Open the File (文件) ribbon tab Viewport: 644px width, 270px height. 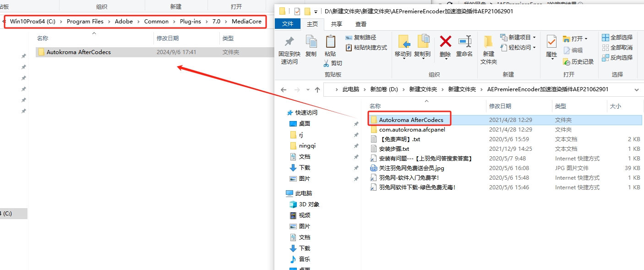tap(288, 24)
